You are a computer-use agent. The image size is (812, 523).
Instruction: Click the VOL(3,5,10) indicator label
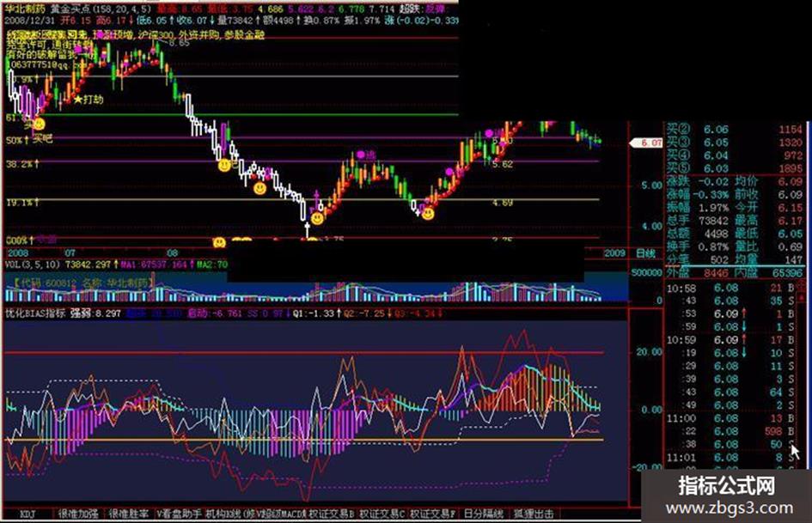(33, 265)
